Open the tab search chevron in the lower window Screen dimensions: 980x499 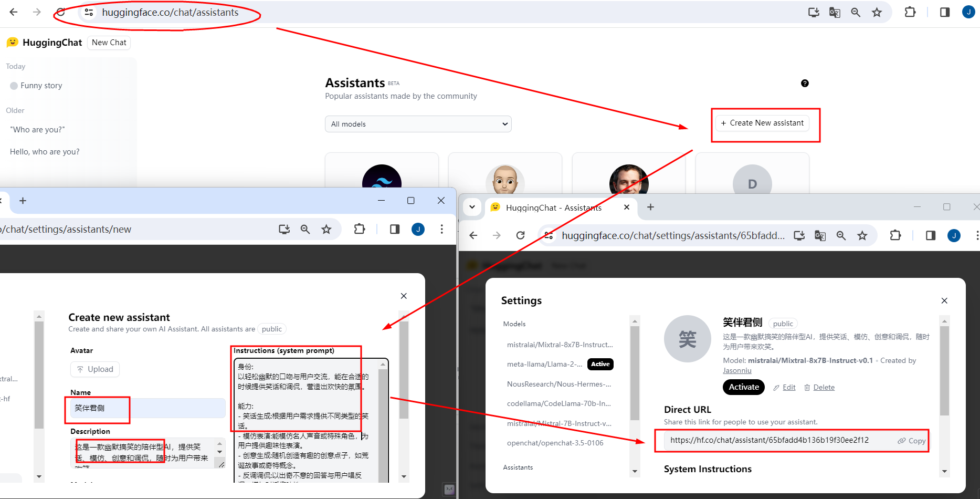point(472,207)
